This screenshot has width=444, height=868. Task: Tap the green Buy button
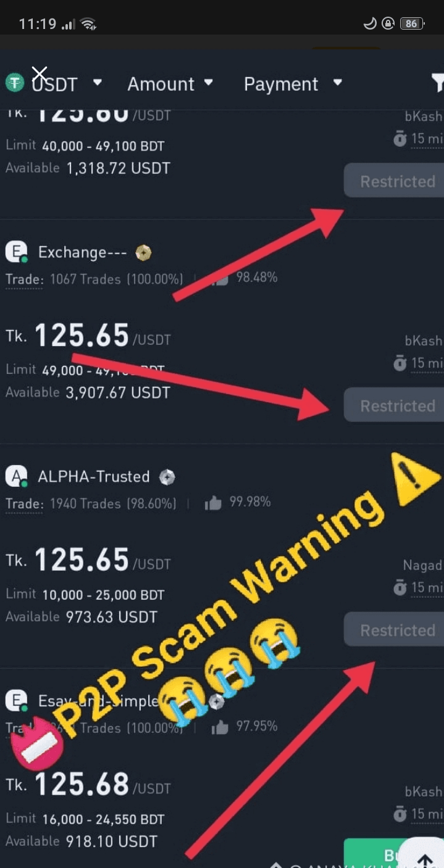click(x=377, y=854)
